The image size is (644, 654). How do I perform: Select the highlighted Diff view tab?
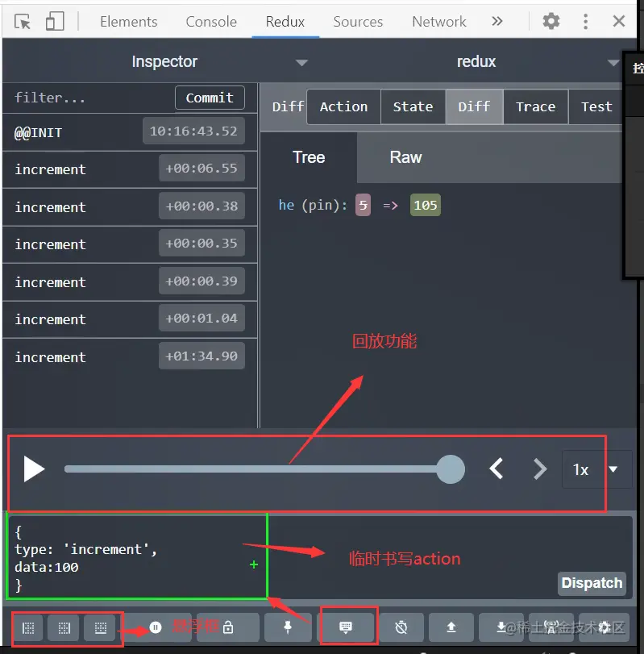474,106
